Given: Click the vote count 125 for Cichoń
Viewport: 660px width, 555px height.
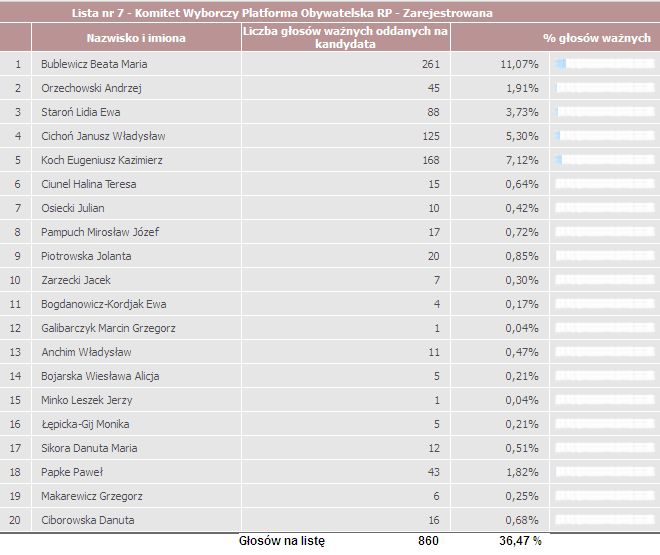Looking at the screenshot, I should pyautogui.click(x=431, y=136).
